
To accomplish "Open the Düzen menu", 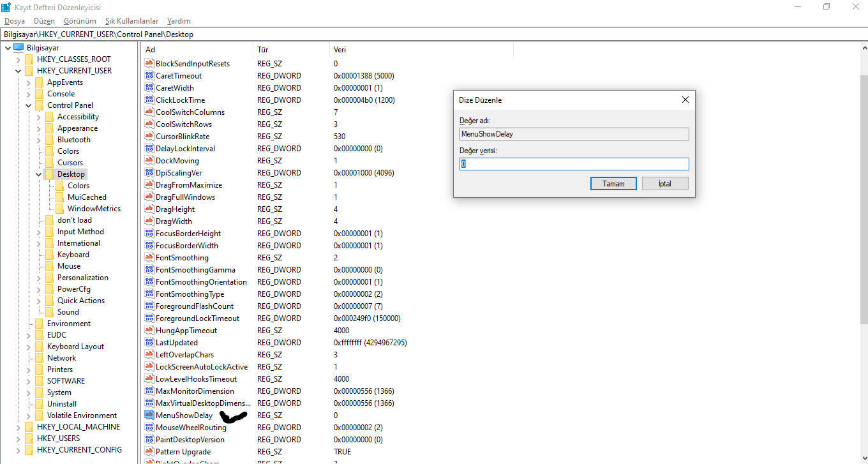I will coord(45,21).
